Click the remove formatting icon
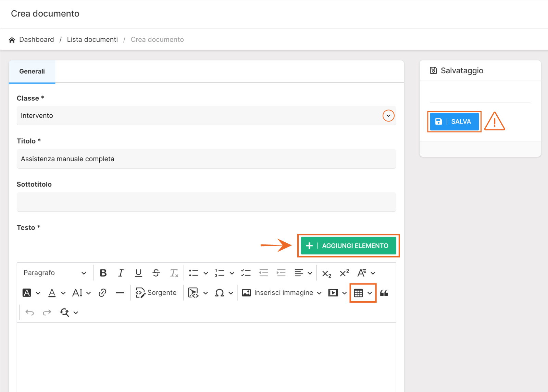This screenshot has width=548, height=392. [x=174, y=273]
